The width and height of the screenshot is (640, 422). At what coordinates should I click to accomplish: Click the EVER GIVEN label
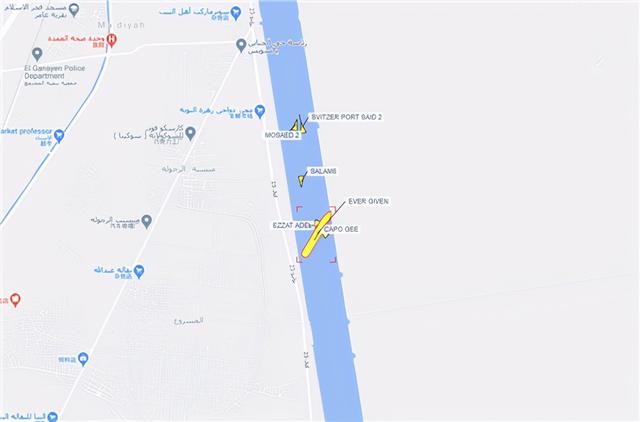(x=368, y=202)
